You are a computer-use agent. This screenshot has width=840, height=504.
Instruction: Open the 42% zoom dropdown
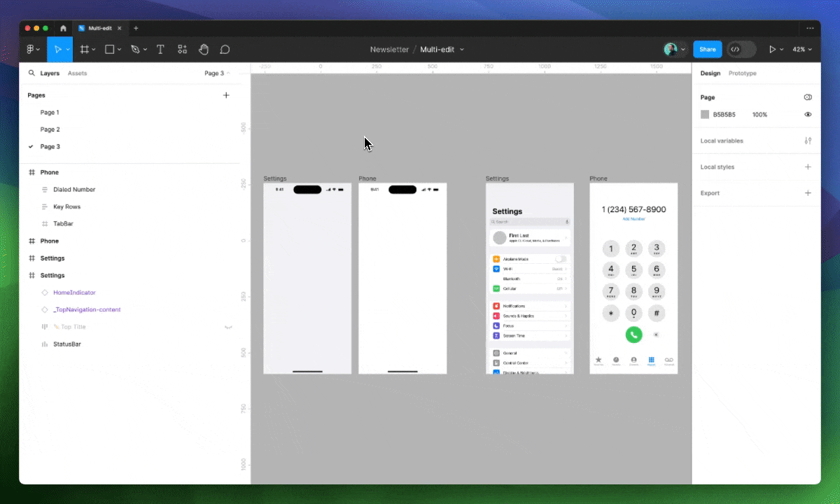[802, 50]
